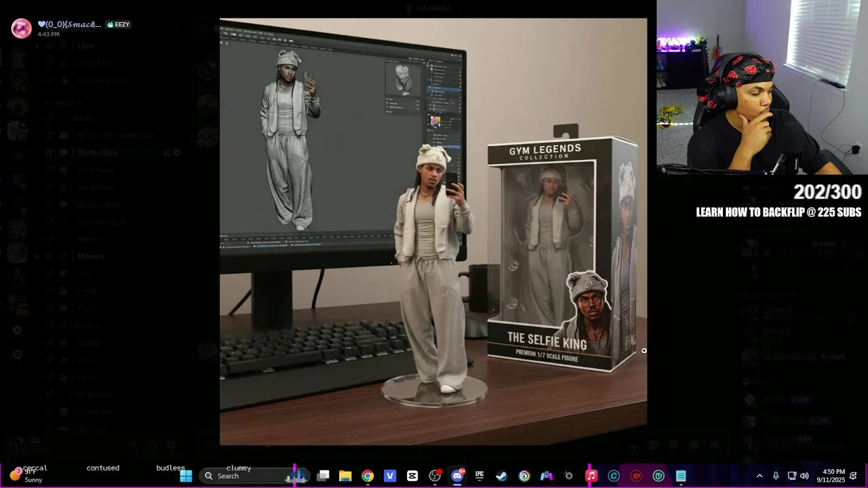Image resolution: width=868 pixels, height=488 pixels.
Task: Open the gear-shaped app on taskbar
Action: click(569, 476)
